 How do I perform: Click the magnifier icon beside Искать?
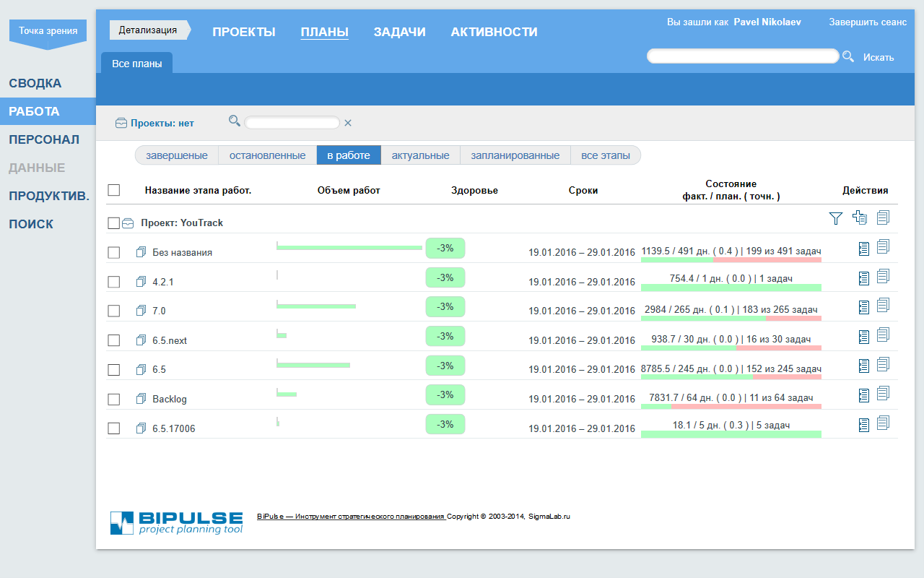click(848, 56)
